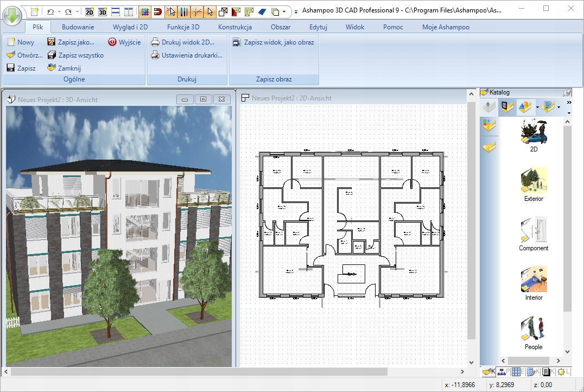
Task: Click the pushpin icon in Katalog panel
Action: (567, 92)
